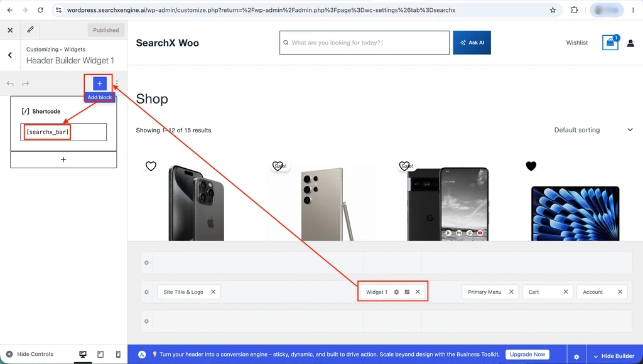The width and height of the screenshot is (643, 364).
Task: Toggle the filled heart on the MacBook
Action: [531, 166]
